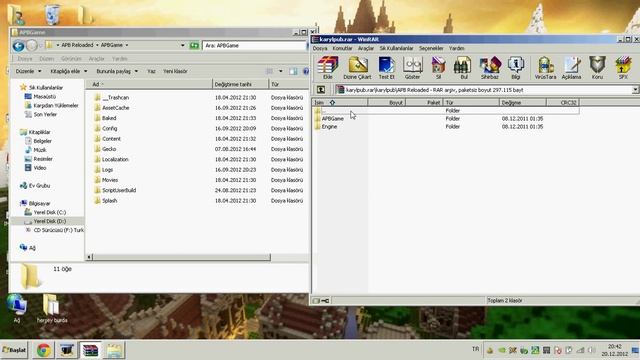Screen dimensions: 640x360
Task: Toggle the Explorer preview pane icon
Action: [x=293, y=71]
